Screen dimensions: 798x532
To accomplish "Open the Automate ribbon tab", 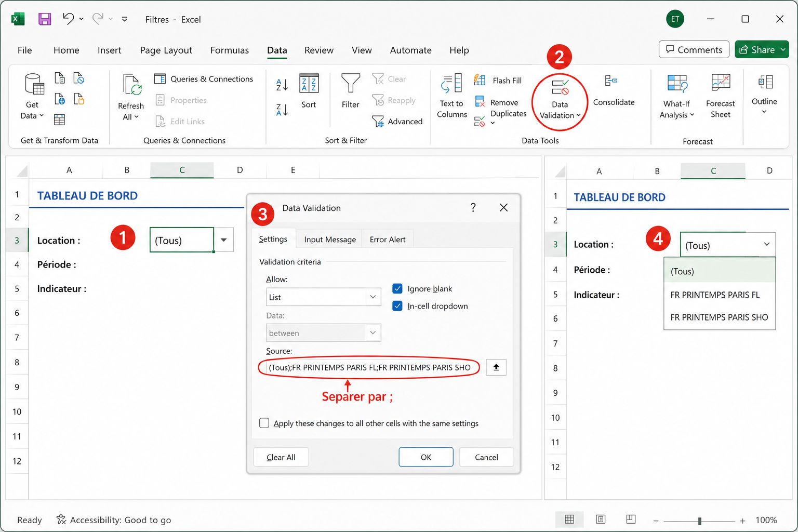I will [x=410, y=50].
